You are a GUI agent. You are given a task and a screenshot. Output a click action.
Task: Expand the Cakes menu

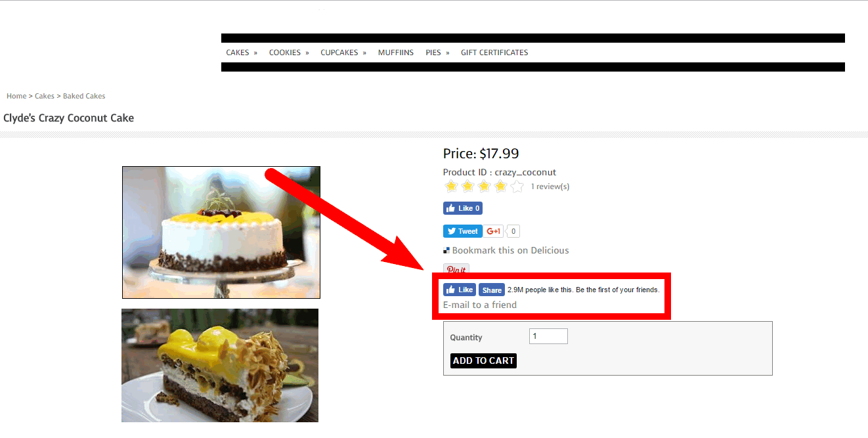(242, 53)
